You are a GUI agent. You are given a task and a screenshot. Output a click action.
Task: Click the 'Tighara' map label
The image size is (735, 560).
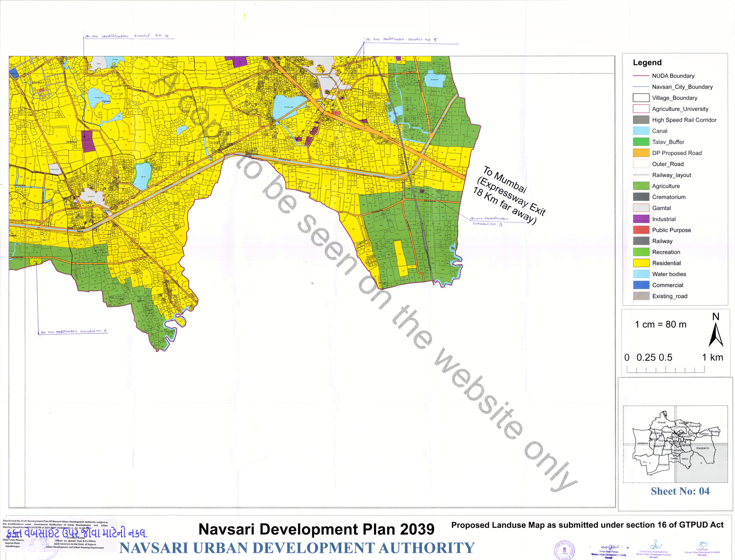(x=106, y=101)
